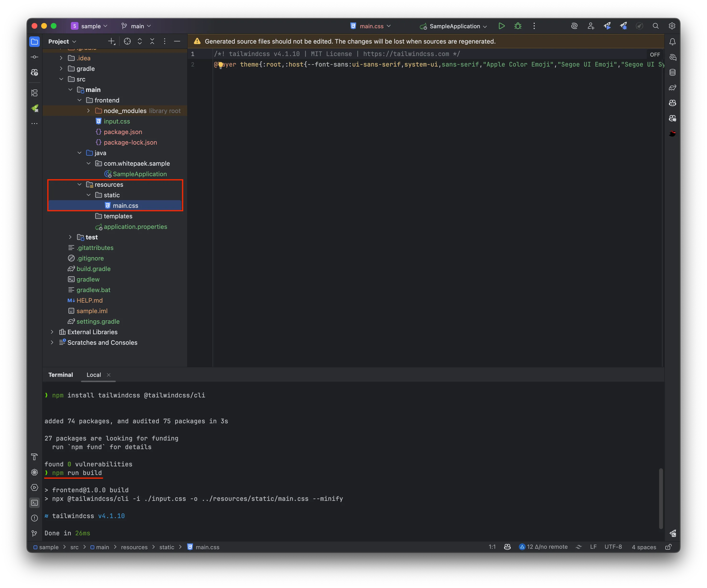Open the Database tool window
The height and width of the screenshot is (588, 707).
click(672, 72)
